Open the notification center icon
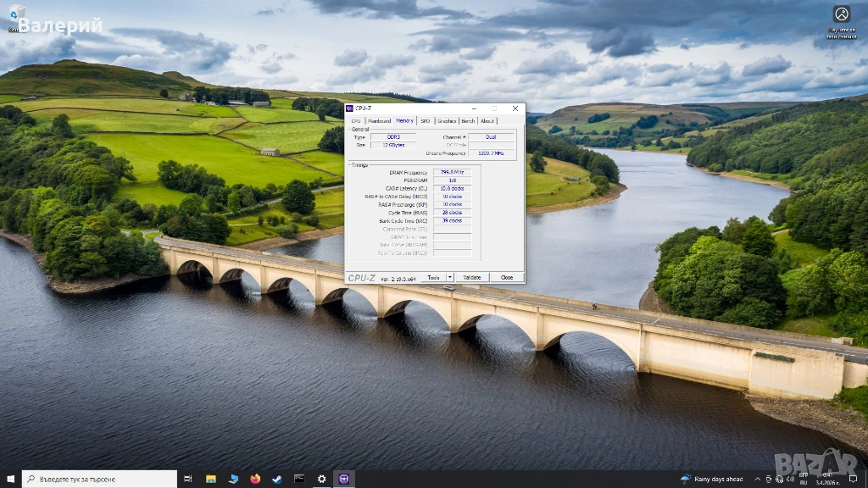 pos(854,479)
